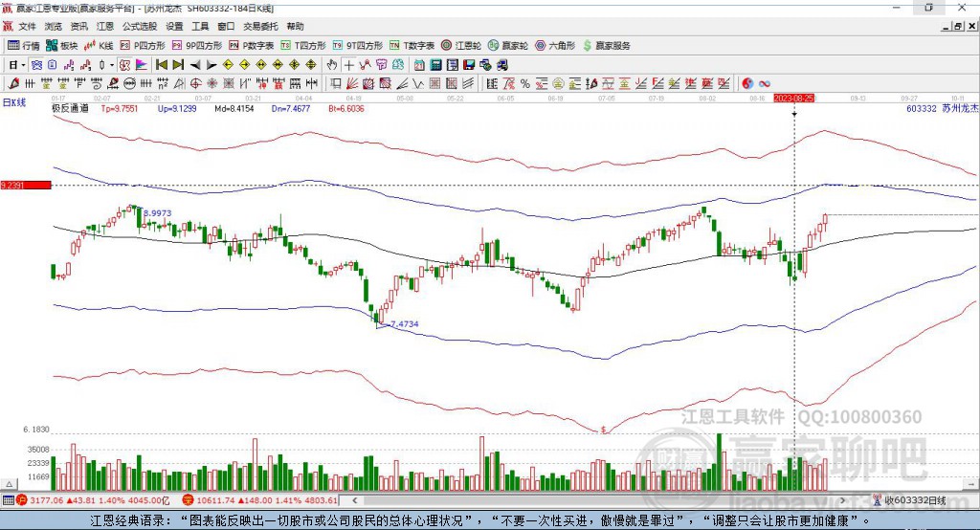Image resolution: width=980 pixels, height=530 pixels.
Task: Select the percent % line tool
Action: pyautogui.click(x=525, y=84)
